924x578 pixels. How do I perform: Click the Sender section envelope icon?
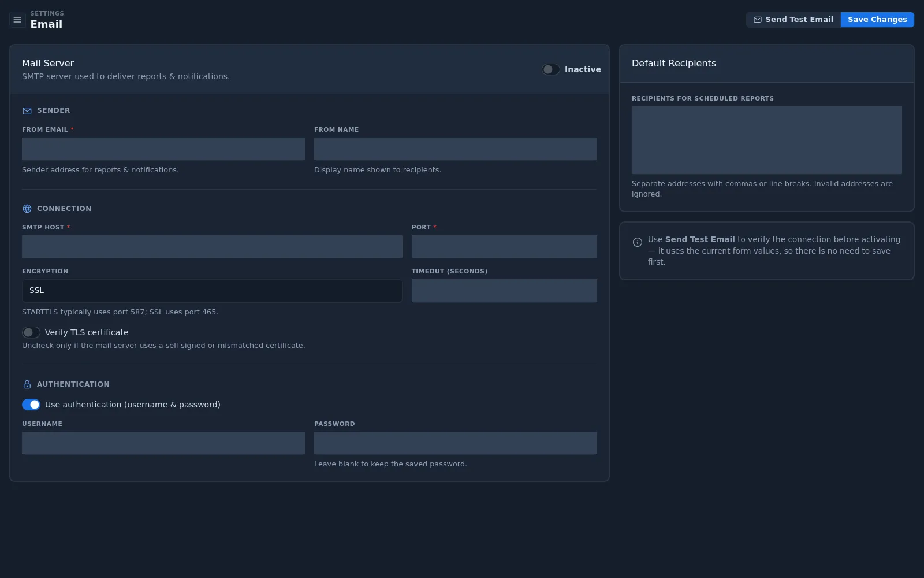pyautogui.click(x=27, y=110)
